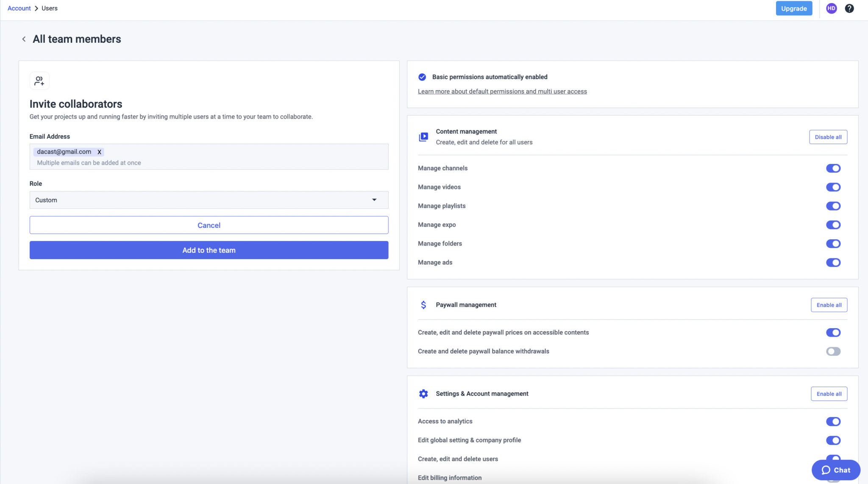868x484 pixels.
Task: Open the Role dropdown showing Custom
Action: tap(209, 200)
